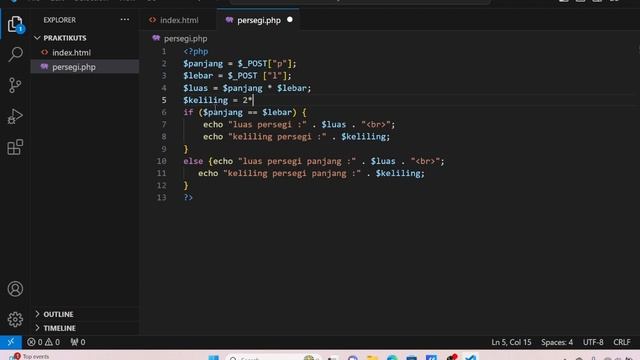The width and height of the screenshot is (640, 360).
Task: Open the Top events taskbar widget
Action: (29, 356)
